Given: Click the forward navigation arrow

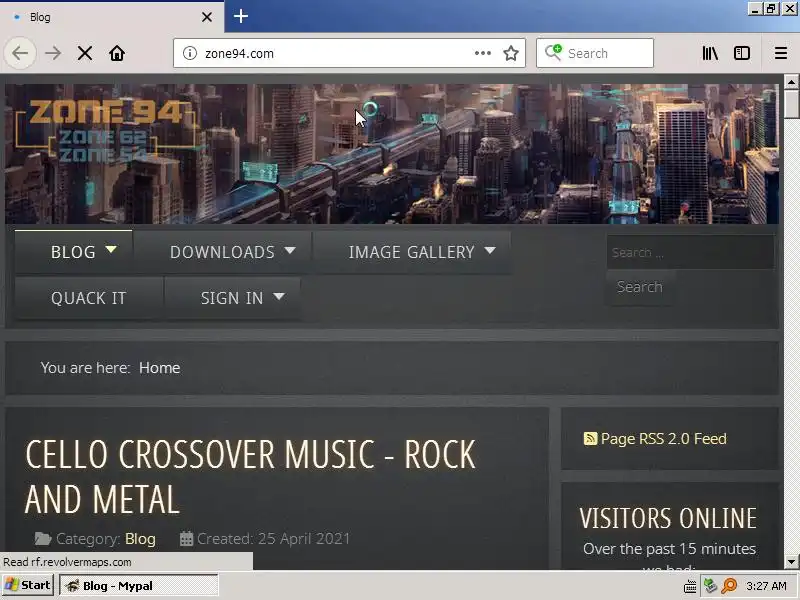Looking at the screenshot, I should pyautogui.click(x=53, y=53).
